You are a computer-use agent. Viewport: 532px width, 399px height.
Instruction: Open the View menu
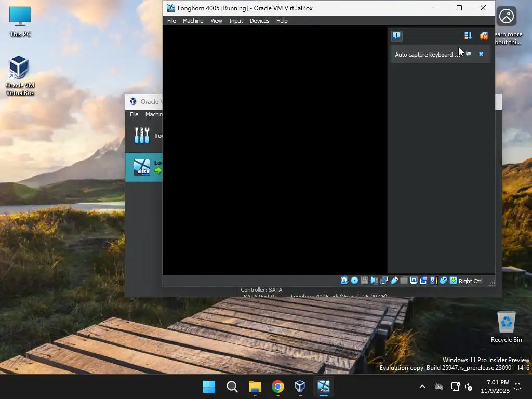pyautogui.click(x=216, y=21)
